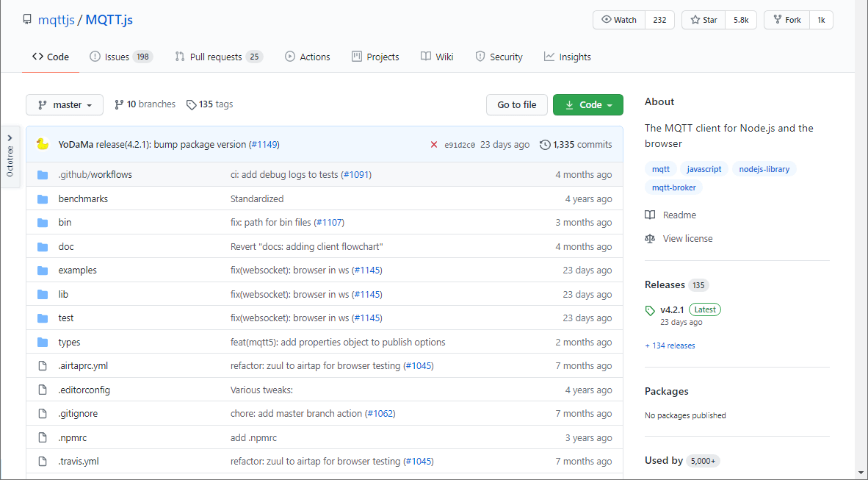
Task: Open the + 134 releases link
Action: pyautogui.click(x=670, y=345)
